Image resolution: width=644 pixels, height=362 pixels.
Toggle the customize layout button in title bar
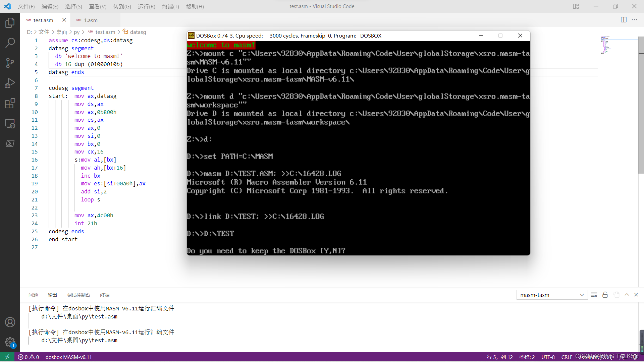pyautogui.click(x=576, y=6)
